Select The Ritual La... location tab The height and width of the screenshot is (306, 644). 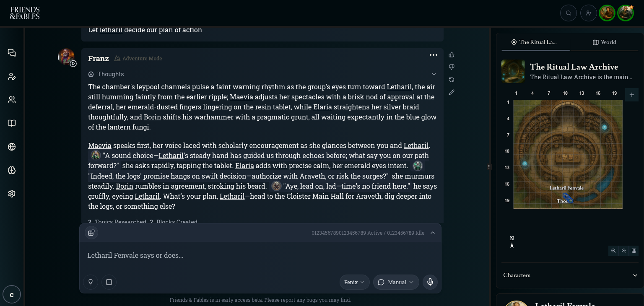point(533,42)
